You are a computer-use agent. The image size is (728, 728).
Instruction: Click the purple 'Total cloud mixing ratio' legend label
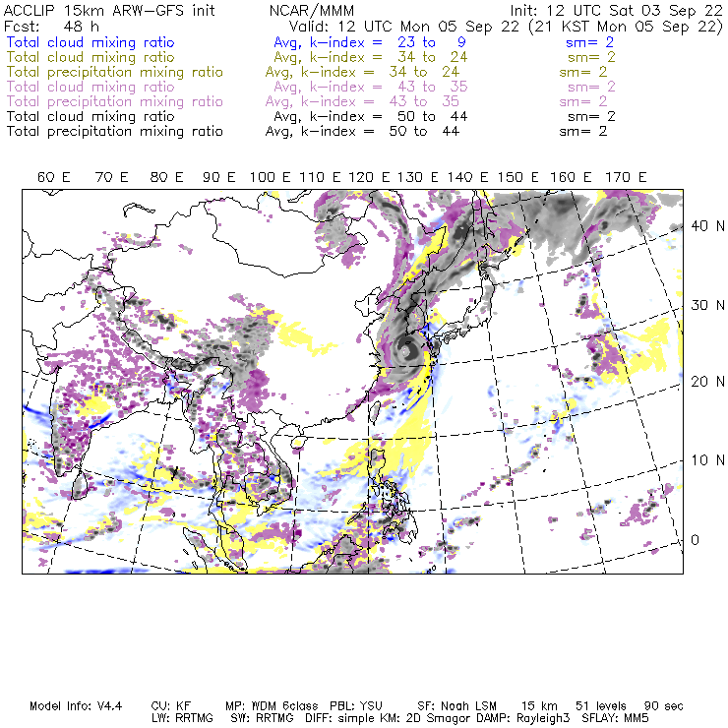pyautogui.click(x=91, y=87)
